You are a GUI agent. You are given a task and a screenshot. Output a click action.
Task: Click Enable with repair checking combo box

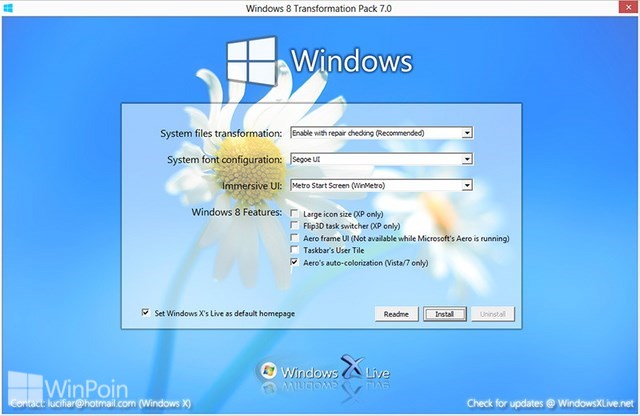click(381, 133)
